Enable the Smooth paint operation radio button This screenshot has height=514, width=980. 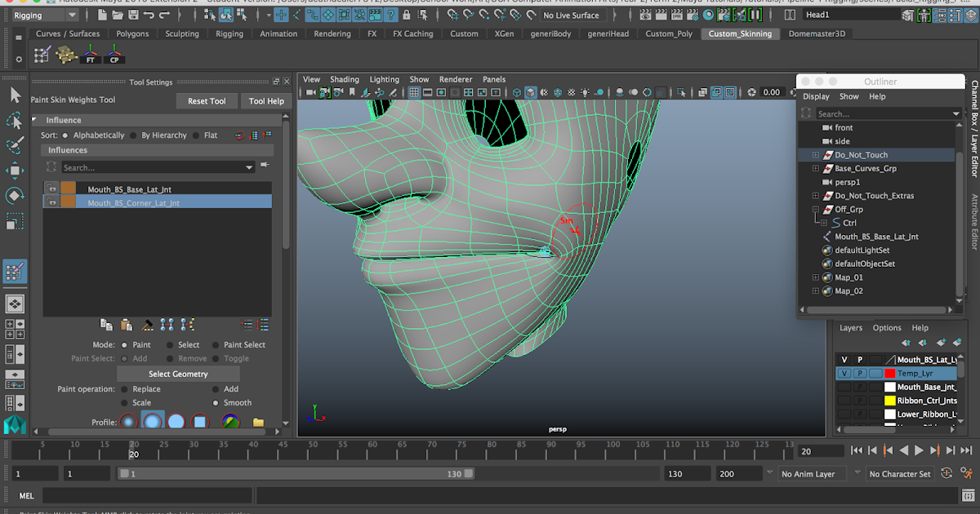[x=216, y=402]
